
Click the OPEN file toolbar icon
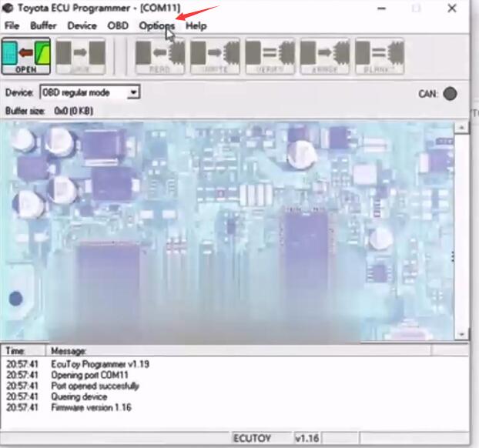26,56
